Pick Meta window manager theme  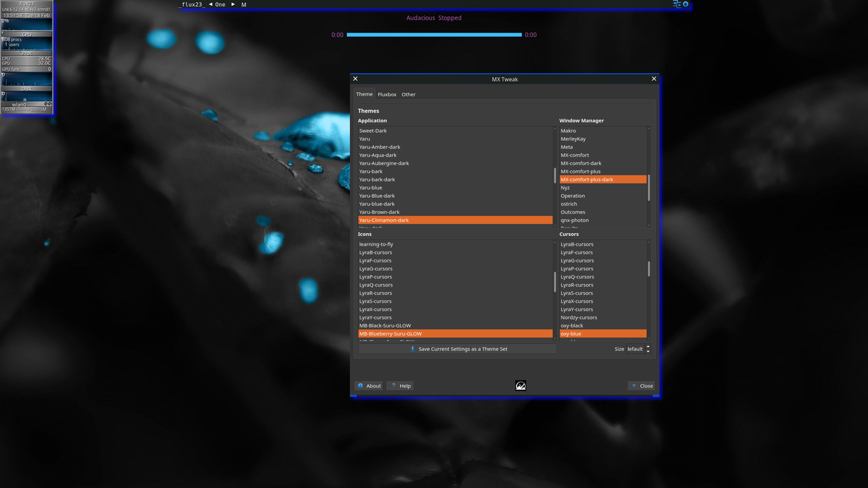pyautogui.click(x=603, y=147)
